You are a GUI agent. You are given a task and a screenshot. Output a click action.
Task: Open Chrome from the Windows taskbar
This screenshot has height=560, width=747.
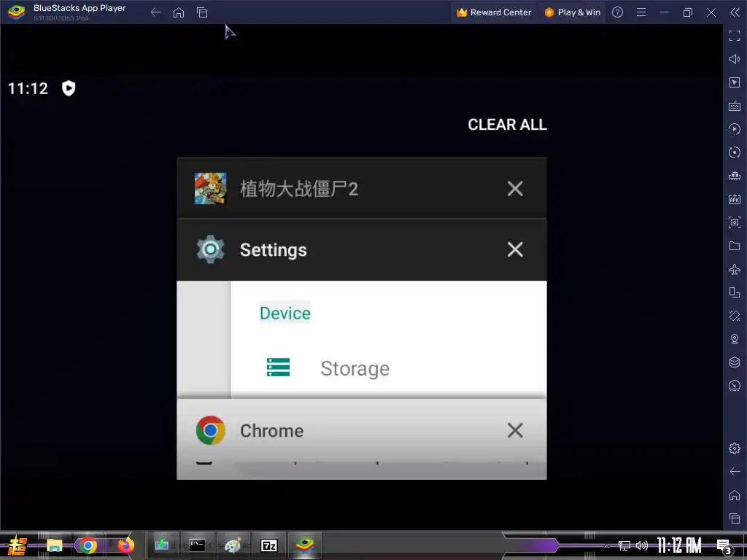(88, 545)
